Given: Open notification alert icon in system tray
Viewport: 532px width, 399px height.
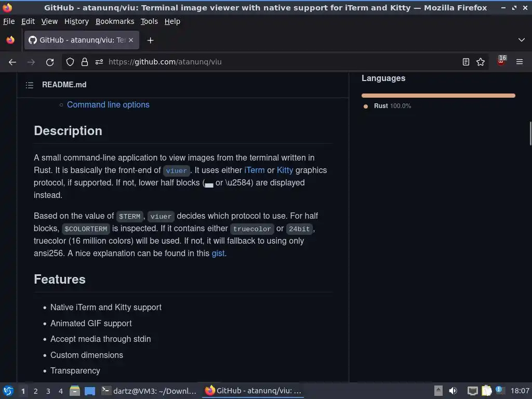Looking at the screenshot, I should pyautogui.click(x=499, y=390).
